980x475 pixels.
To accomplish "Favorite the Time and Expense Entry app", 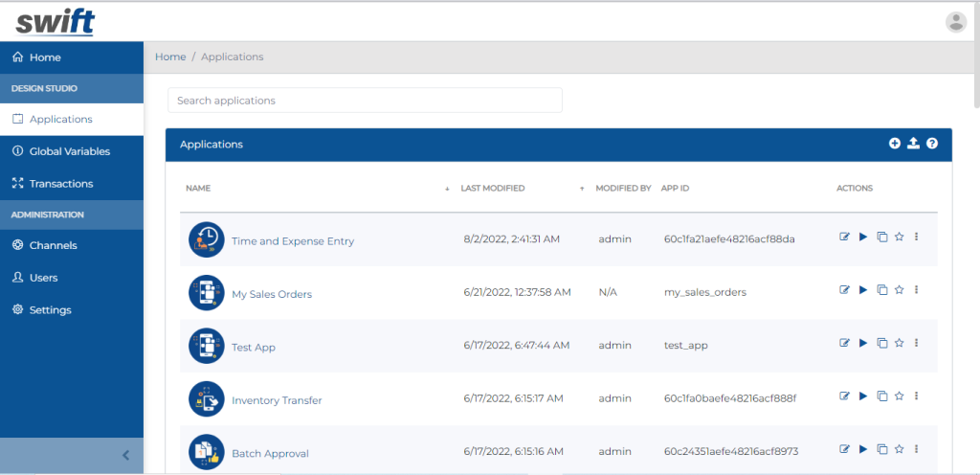I will click(x=899, y=237).
